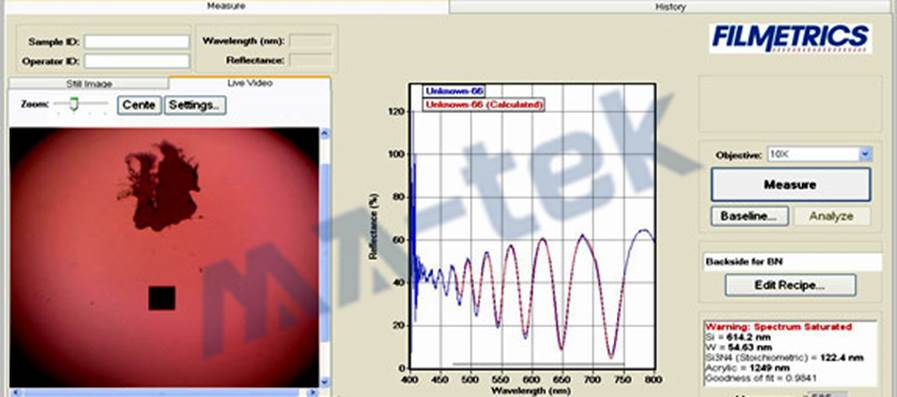Click the Center button
The image size is (897, 397).
(139, 105)
